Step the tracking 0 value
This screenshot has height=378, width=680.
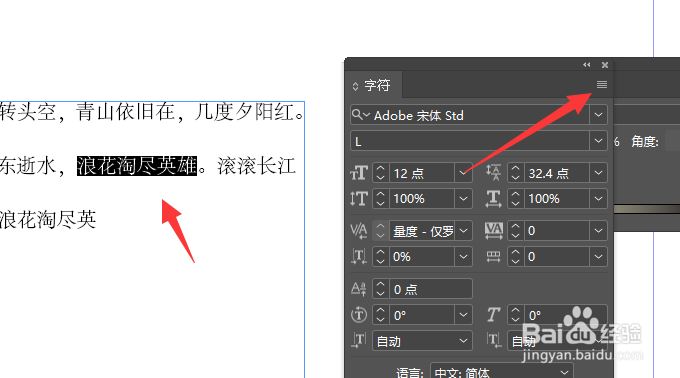click(515, 231)
